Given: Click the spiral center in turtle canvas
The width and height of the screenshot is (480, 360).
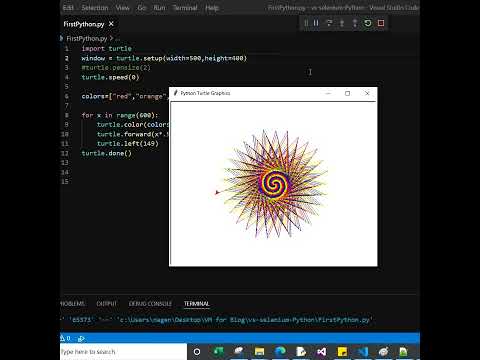Looking at the screenshot, I should click(274, 183).
